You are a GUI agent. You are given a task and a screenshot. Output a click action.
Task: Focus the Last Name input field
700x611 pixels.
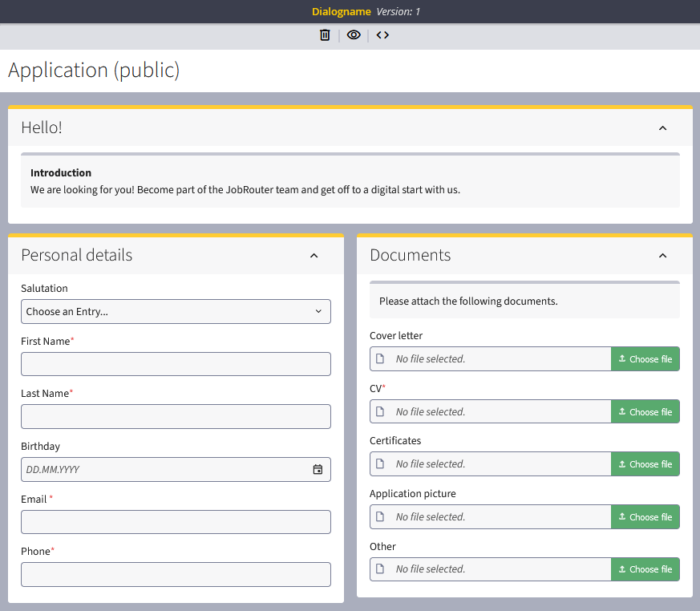[176, 416]
